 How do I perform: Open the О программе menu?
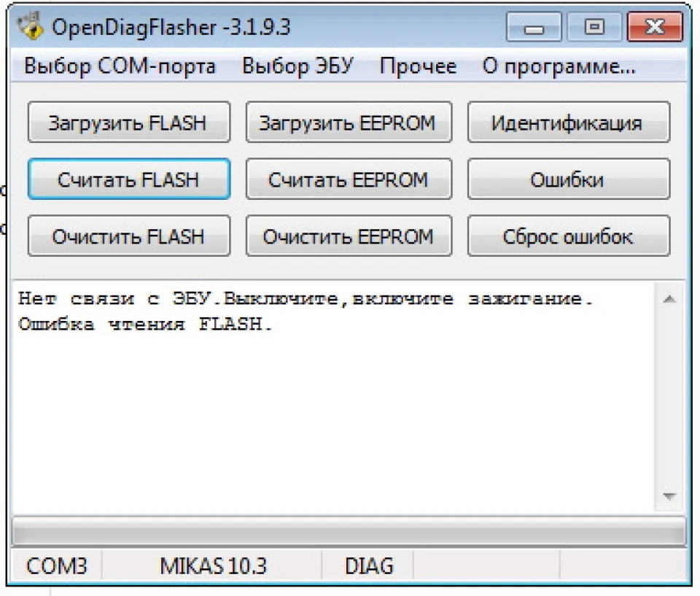559,66
